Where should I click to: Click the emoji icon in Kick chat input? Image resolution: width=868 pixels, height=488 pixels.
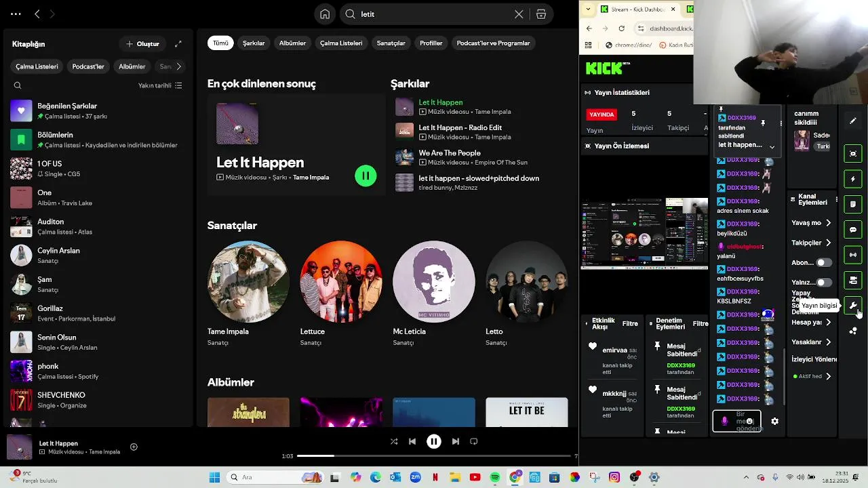click(749, 422)
